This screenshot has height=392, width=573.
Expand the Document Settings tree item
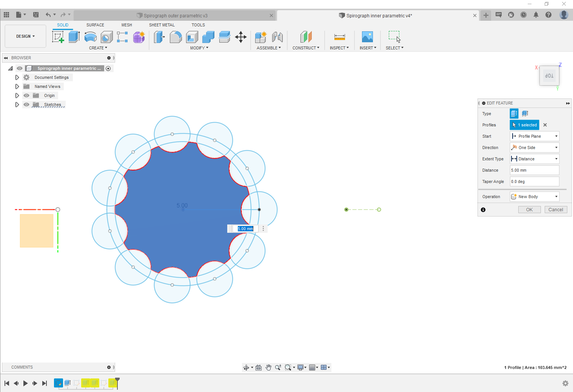[17, 77]
